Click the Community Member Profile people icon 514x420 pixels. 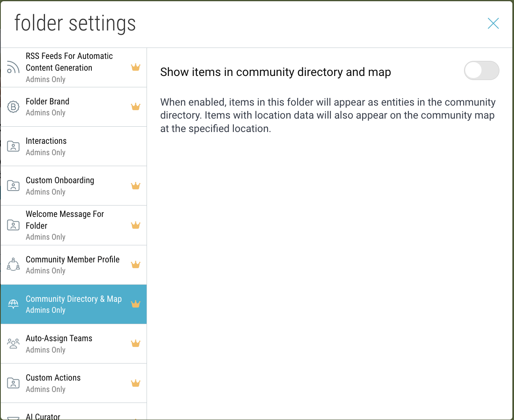[x=13, y=264]
